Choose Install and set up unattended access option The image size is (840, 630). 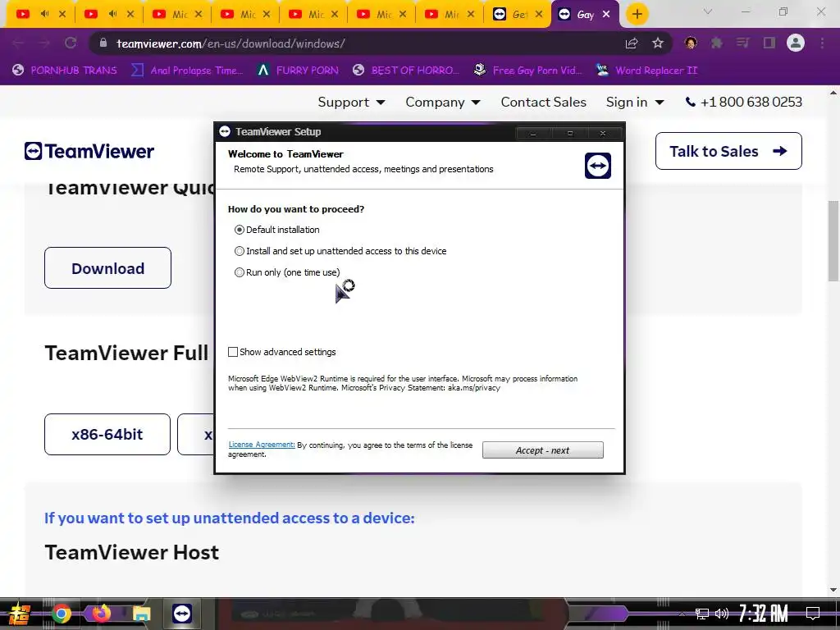coord(240,251)
